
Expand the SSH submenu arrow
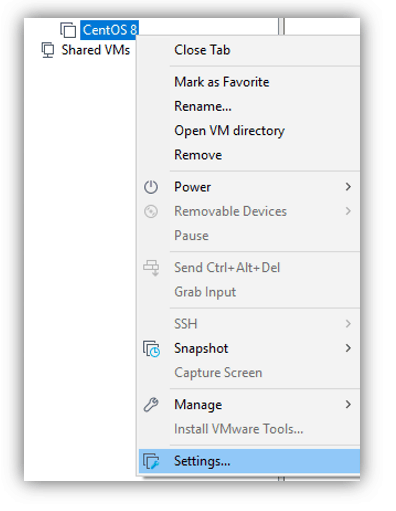point(348,324)
